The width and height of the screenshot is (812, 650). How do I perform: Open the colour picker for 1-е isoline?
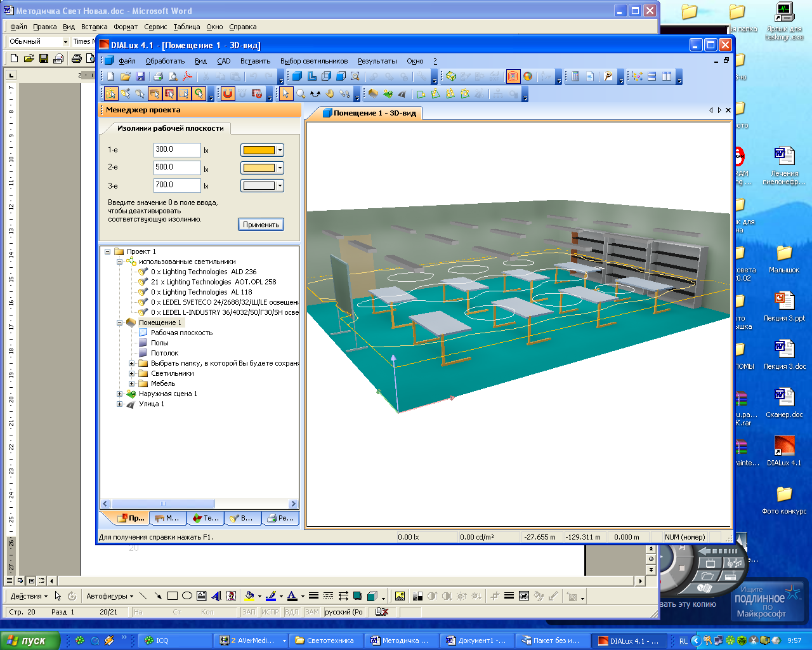pos(262,150)
